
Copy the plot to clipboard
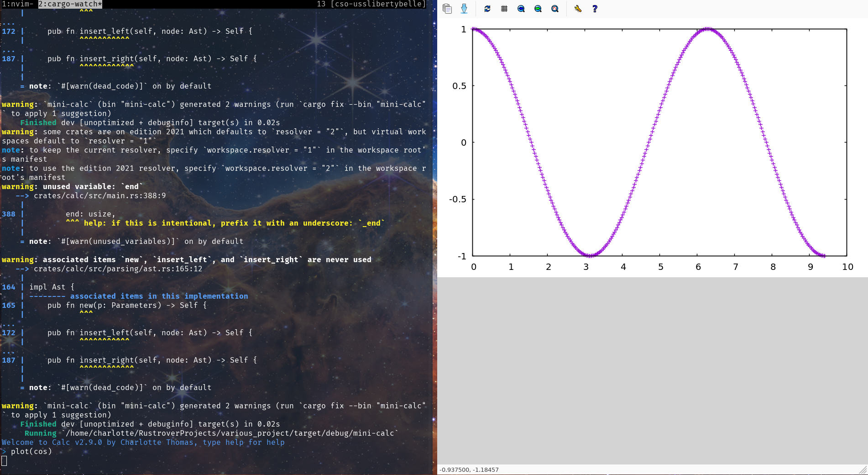pos(447,9)
